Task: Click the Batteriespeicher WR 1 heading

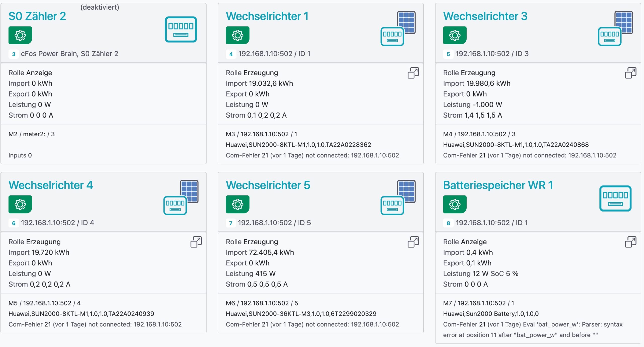Action: 498,185
